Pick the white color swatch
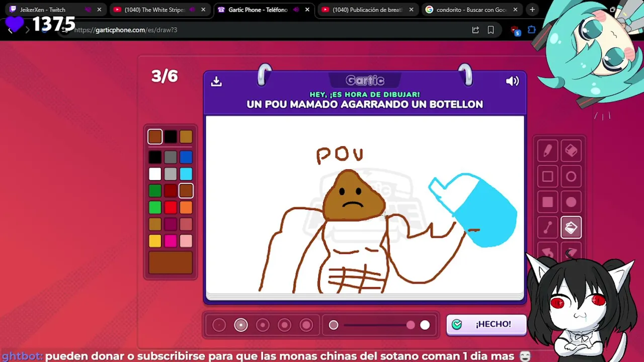 (155, 174)
